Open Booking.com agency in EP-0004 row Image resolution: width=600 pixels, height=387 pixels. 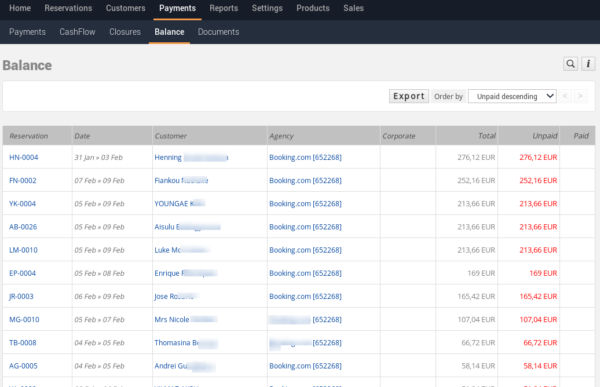(305, 273)
